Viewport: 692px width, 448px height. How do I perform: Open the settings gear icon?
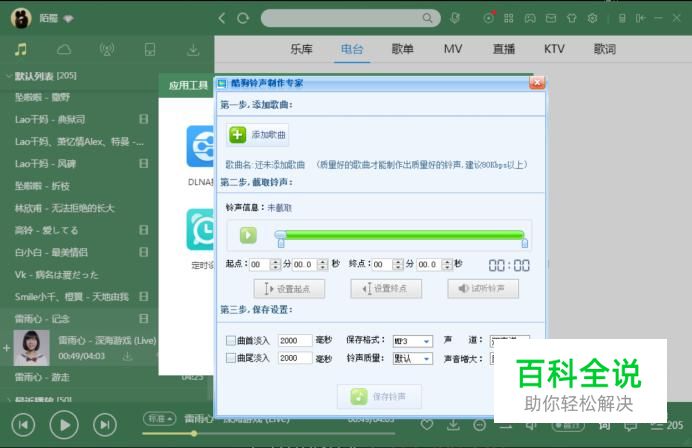(x=592, y=18)
